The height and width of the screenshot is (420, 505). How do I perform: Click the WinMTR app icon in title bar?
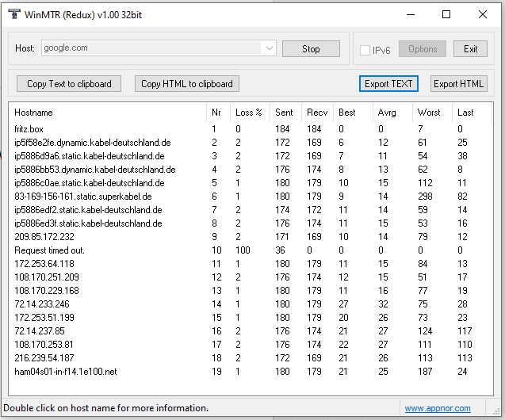pyautogui.click(x=13, y=14)
